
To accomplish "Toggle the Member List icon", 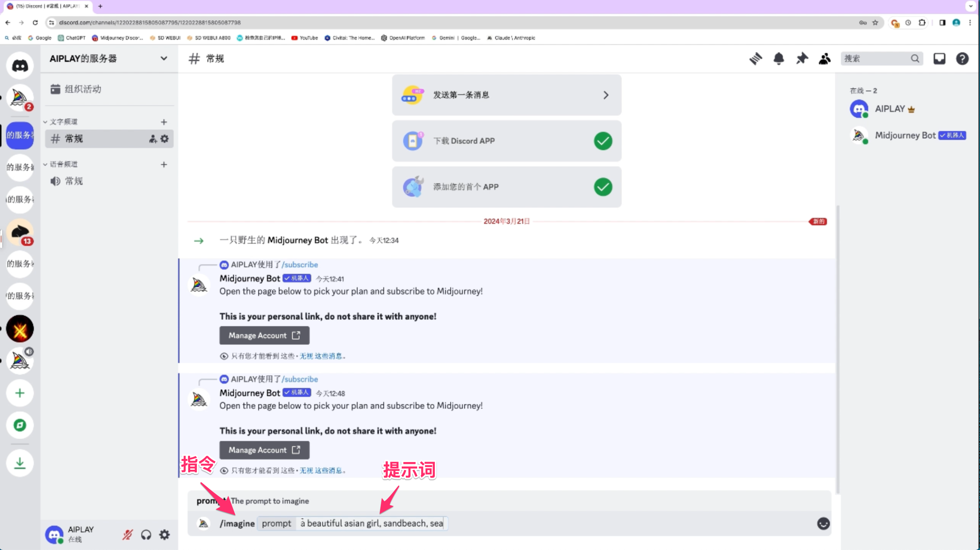I will [824, 59].
